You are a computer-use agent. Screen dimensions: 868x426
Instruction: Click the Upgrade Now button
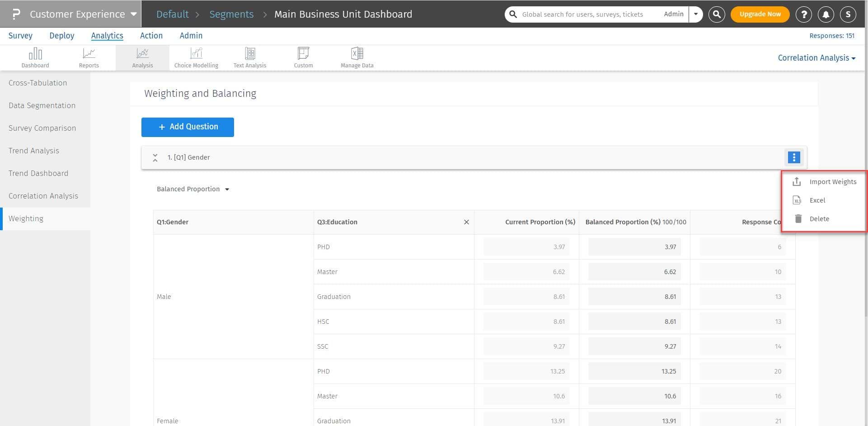click(x=760, y=14)
